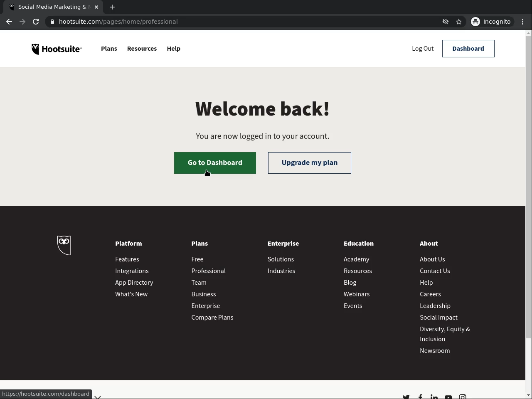The image size is (532, 399).
Task: Click the Upgrade my plan button
Action: (x=310, y=163)
